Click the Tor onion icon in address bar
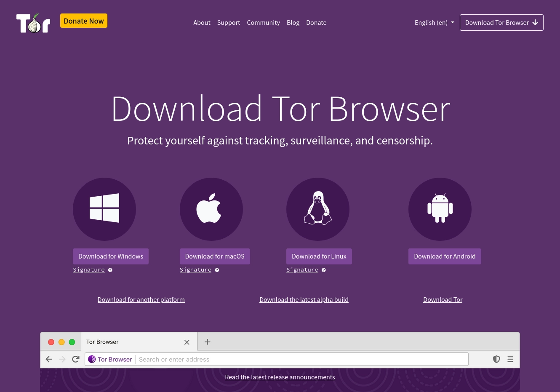 click(92, 359)
